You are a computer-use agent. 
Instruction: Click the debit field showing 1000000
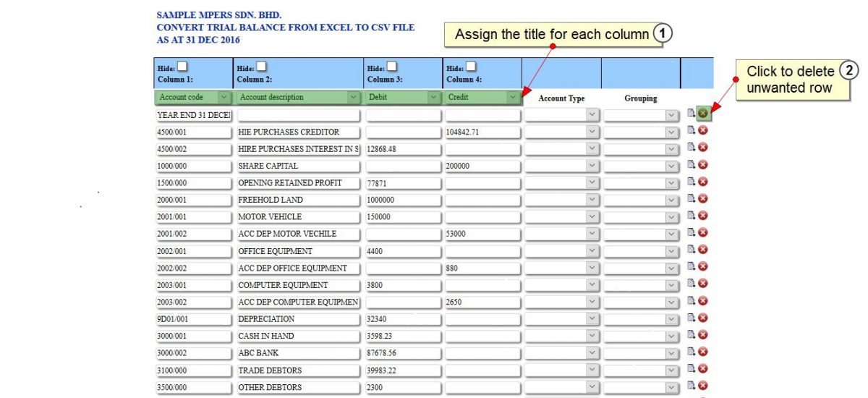point(403,200)
